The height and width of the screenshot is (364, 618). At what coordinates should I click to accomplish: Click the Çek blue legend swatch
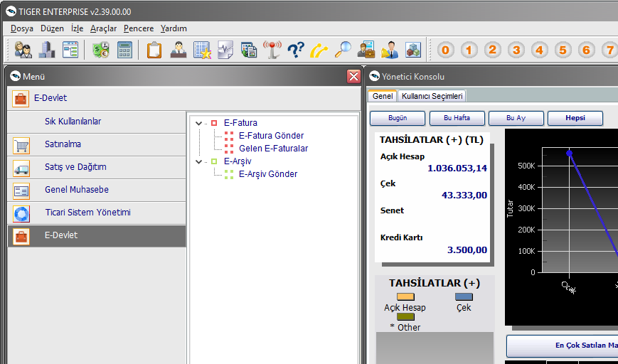[464, 297]
